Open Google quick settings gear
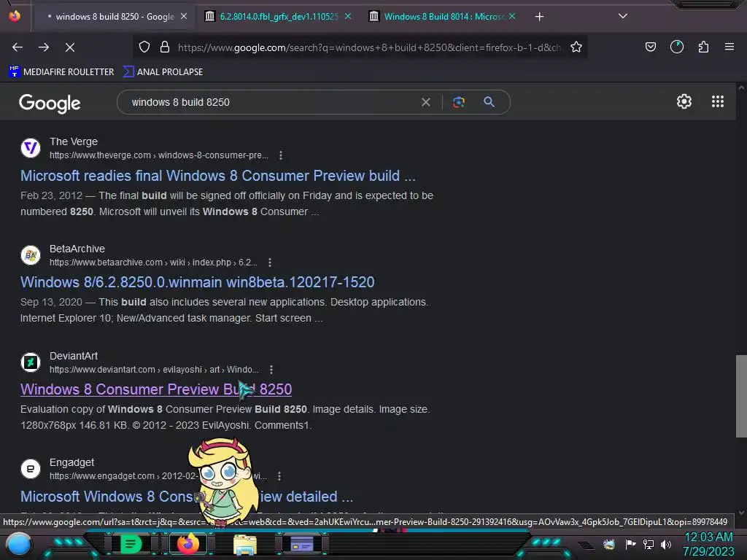This screenshot has width=747, height=560. pos(684,101)
